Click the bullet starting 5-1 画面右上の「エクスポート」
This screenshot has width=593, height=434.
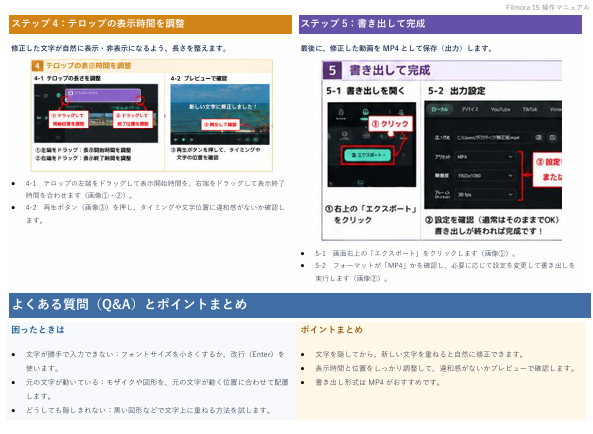click(416, 253)
